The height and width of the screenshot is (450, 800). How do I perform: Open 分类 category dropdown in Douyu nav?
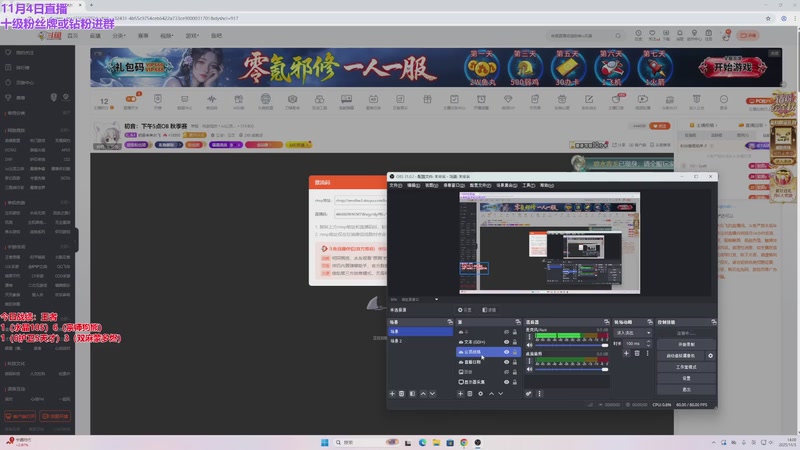point(118,36)
